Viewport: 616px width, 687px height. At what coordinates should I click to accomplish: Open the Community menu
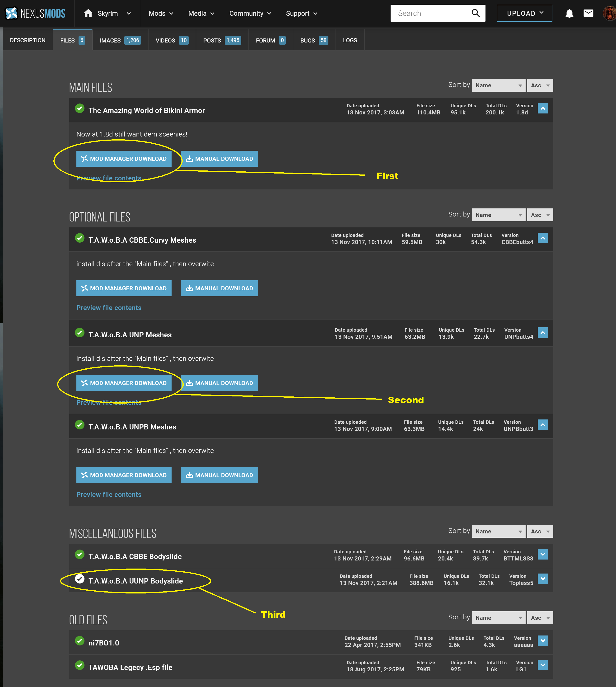coord(250,13)
